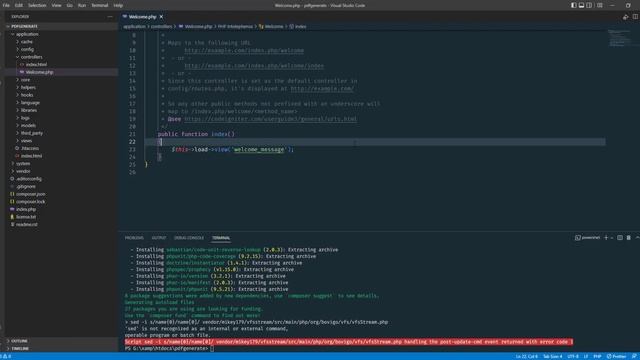Expand the Timeline section
The height and width of the screenshot is (360, 640).
click(20, 349)
